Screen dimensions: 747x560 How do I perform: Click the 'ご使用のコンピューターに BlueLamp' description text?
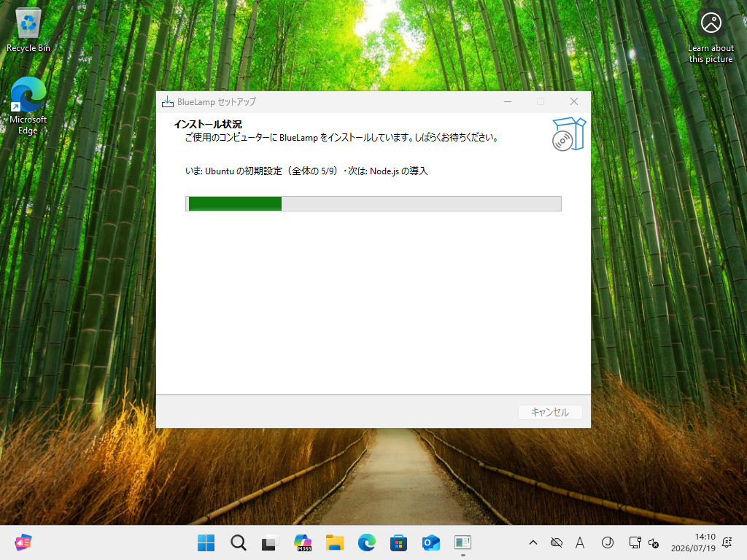tap(341, 138)
